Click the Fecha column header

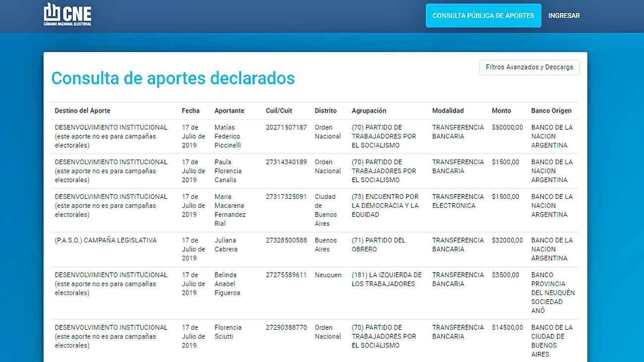(x=191, y=111)
